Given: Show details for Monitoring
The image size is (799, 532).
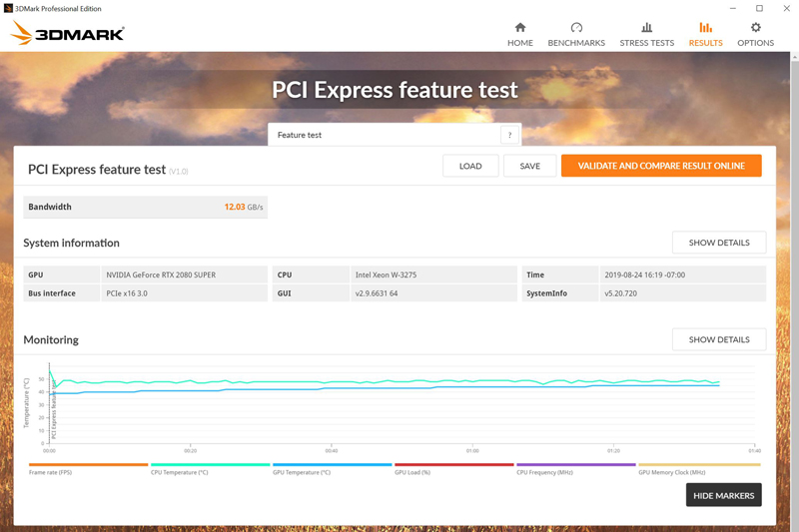Looking at the screenshot, I should [x=718, y=339].
